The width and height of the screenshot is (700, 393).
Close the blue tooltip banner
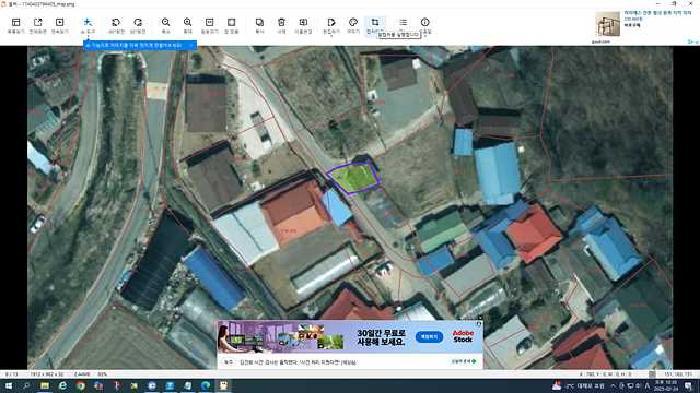[191, 46]
